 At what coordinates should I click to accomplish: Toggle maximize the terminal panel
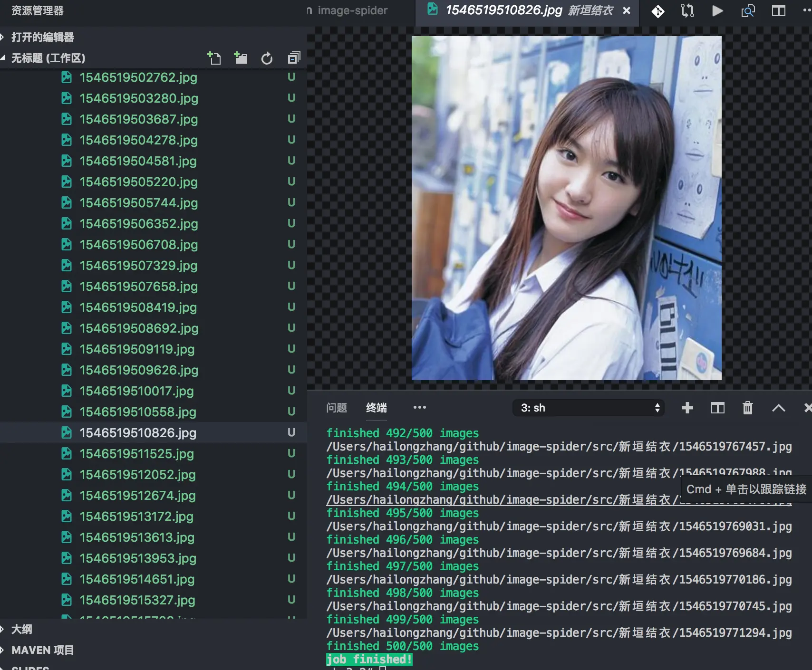click(779, 408)
